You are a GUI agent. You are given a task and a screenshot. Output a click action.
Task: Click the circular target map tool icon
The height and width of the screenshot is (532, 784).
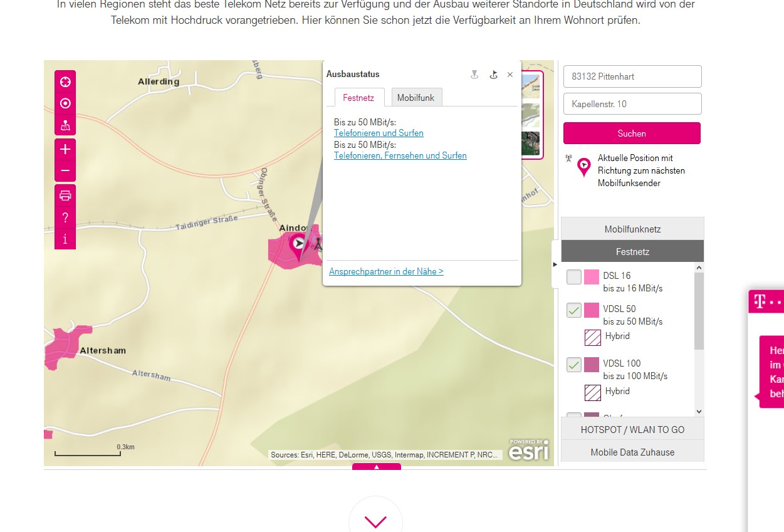(x=65, y=103)
